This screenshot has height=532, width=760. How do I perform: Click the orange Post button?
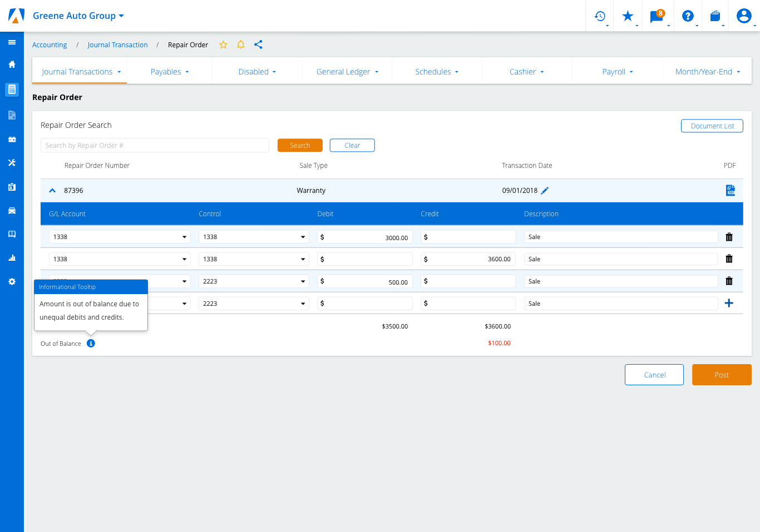[722, 375]
